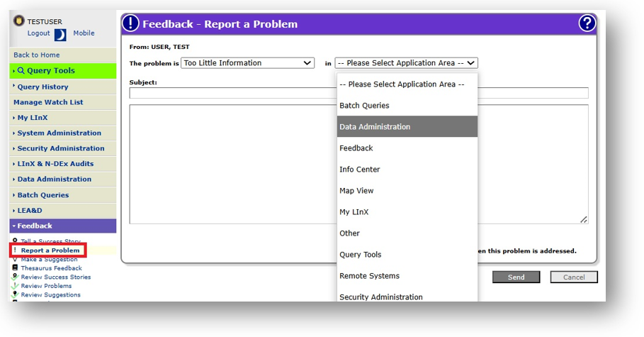Expand Query Tools in the sidebar
644x337 pixels.
[x=63, y=70]
